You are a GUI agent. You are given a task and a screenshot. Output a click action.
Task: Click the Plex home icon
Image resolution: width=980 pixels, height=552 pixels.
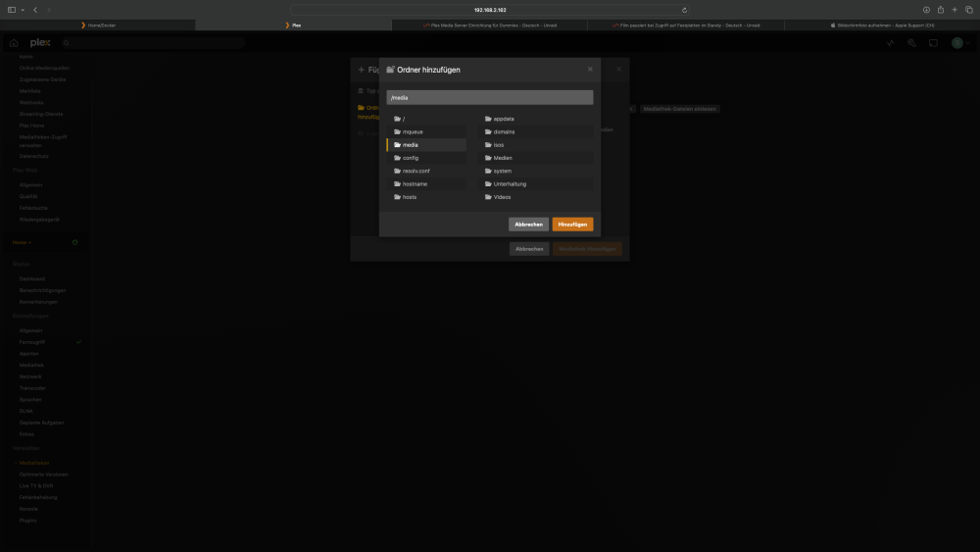14,43
